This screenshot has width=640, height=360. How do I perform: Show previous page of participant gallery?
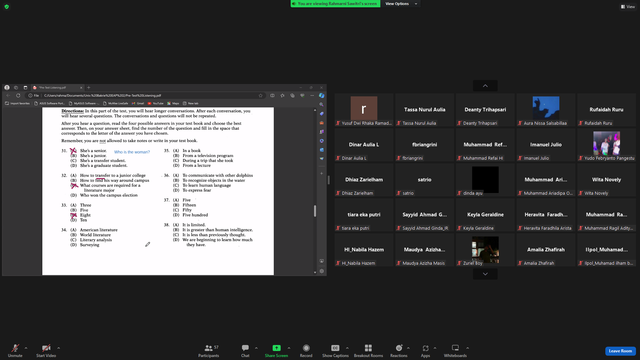point(485,86)
